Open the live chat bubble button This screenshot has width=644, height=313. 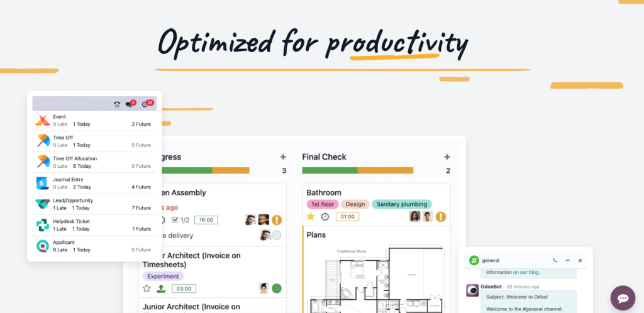pos(623,298)
